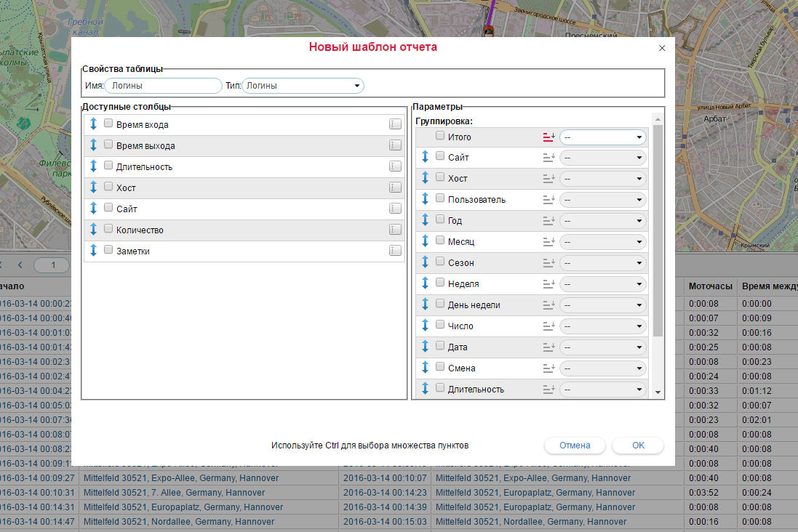The height and width of the screenshot is (532, 798).
Task: Click the sort icon in the Сайт grouping row
Action: (548, 158)
